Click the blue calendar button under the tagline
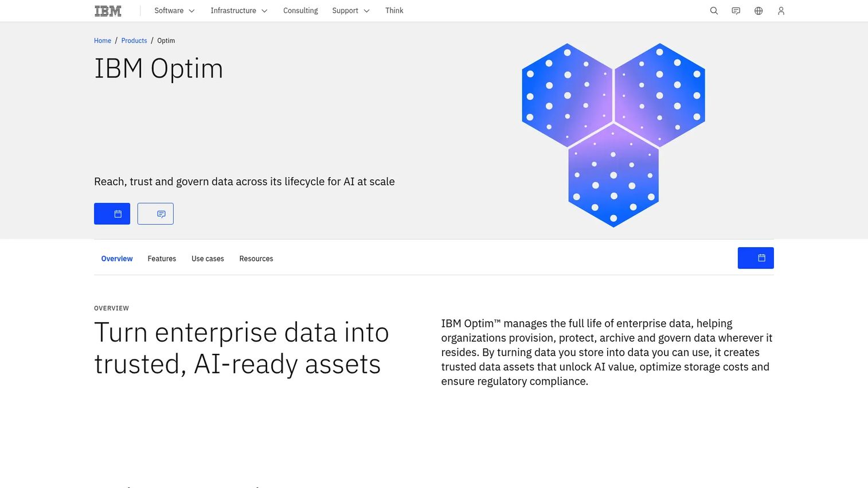The image size is (868, 488). [112, 214]
